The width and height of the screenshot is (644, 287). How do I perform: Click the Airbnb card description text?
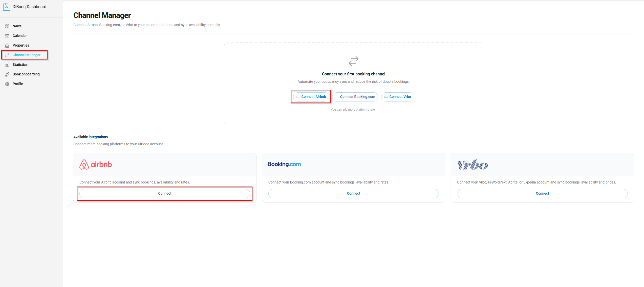click(135, 182)
